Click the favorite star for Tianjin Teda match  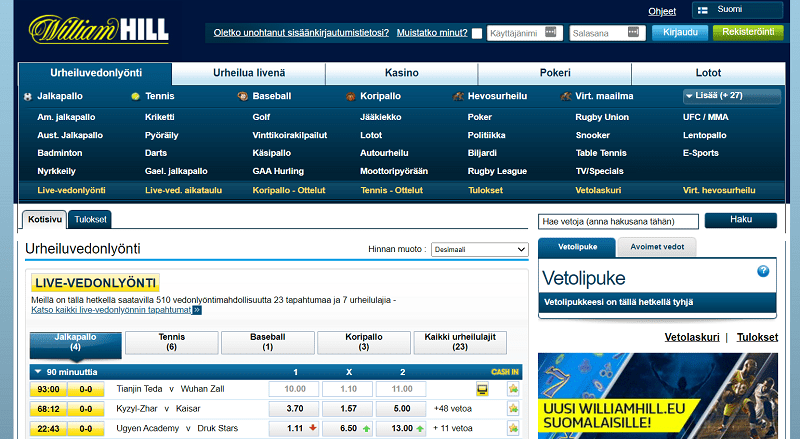513,389
